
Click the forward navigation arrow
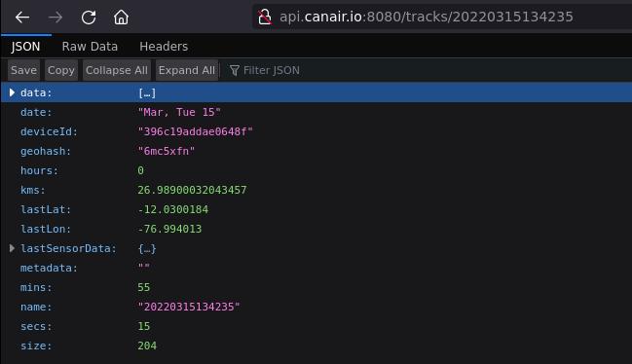pos(56,18)
